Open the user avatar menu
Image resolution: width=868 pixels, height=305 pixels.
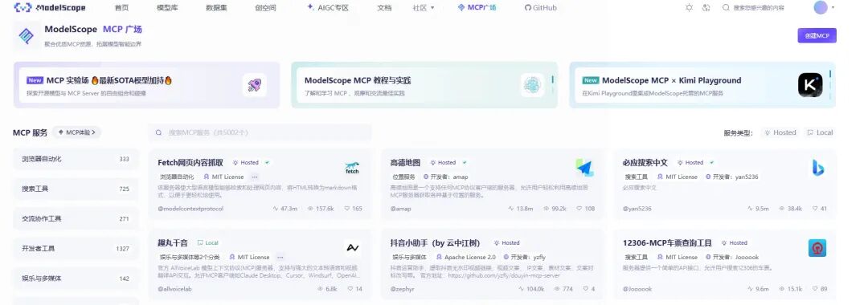pyautogui.click(x=821, y=8)
